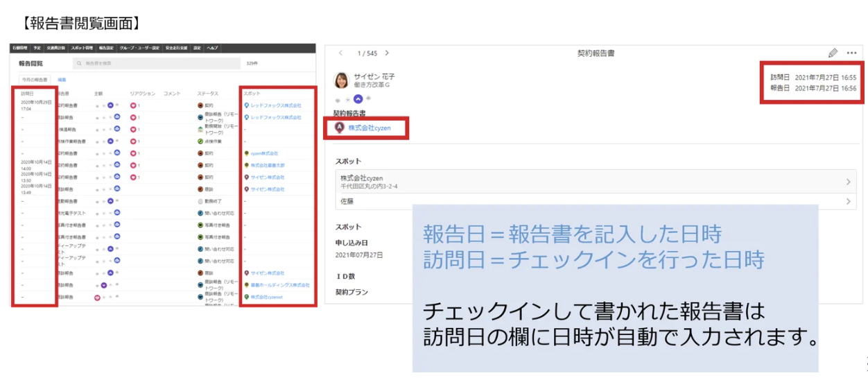Viewport: 868px width, 380px height.
Task: Click the pin icon beside 株式会社cyzen link
Action: [340, 128]
